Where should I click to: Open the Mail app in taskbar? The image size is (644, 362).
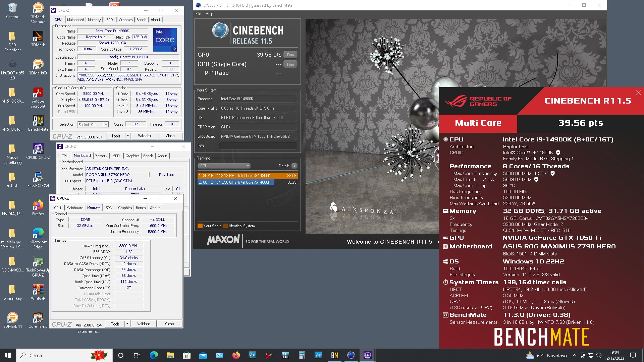point(203,355)
